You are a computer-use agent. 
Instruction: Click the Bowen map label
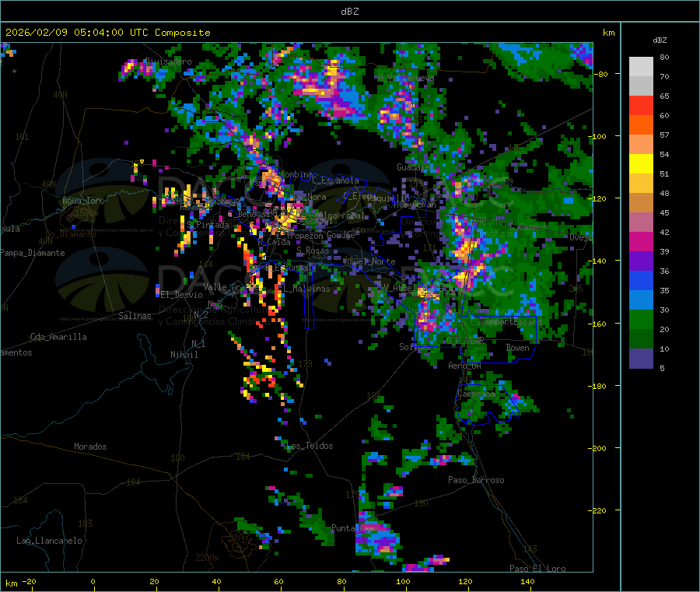coord(517,348)
